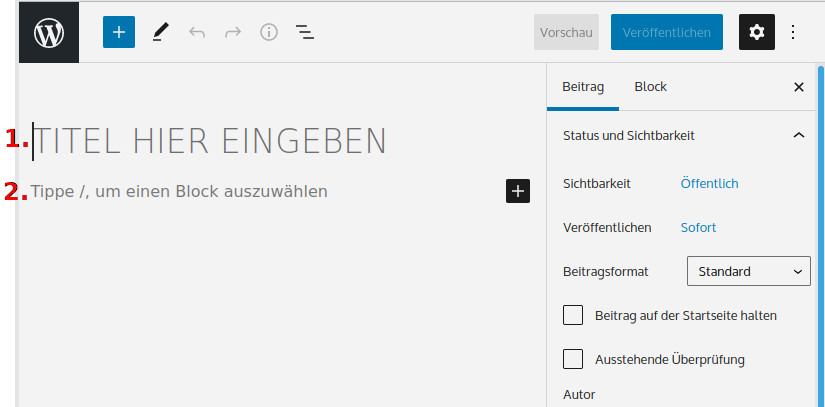825x407 pixels.
Task: Add block with black plus icon in editor
Action: 518,191
